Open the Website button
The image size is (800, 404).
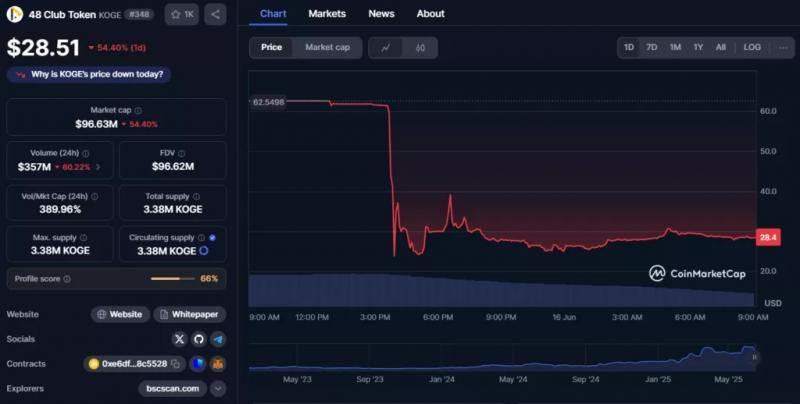click(120, 314)
